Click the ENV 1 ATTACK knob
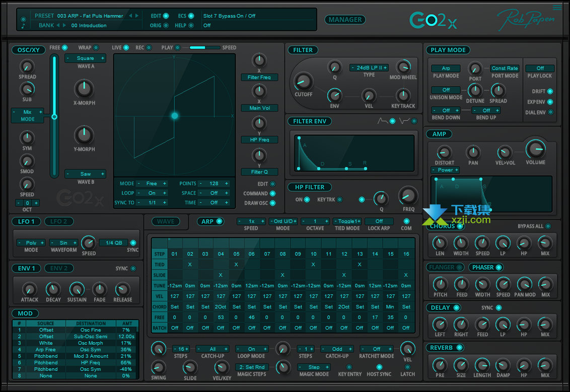The width and height of the screenshot is (570, 392). point(29,289)
